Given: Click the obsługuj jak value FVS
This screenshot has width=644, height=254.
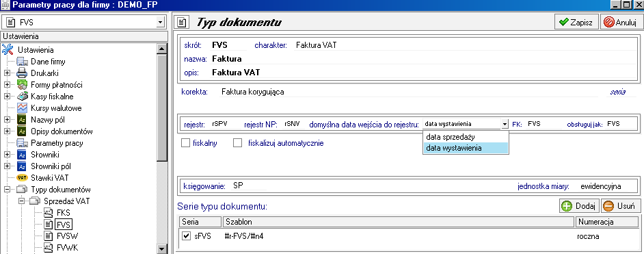Looking at the screenshot, I should 613,123.
